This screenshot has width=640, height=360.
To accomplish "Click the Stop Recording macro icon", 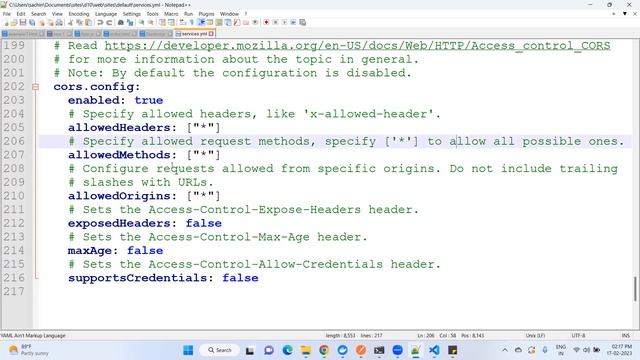I will click(276, 22).
